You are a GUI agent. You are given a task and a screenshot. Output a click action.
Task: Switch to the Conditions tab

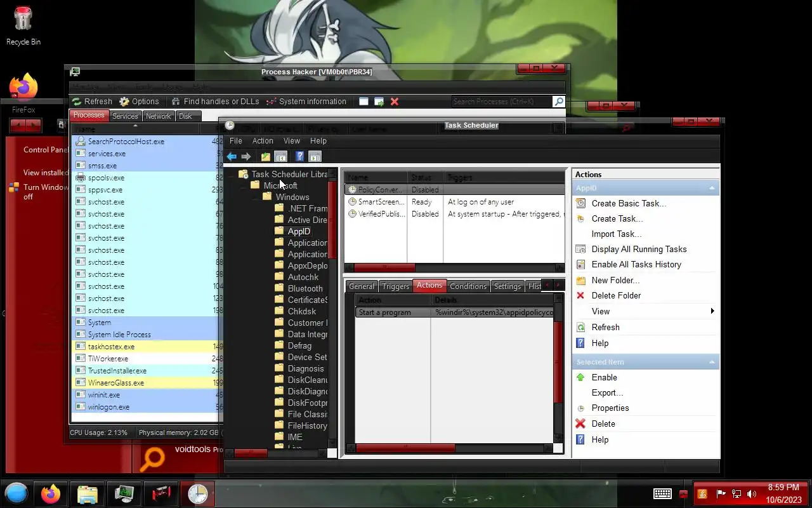[468, 286]
